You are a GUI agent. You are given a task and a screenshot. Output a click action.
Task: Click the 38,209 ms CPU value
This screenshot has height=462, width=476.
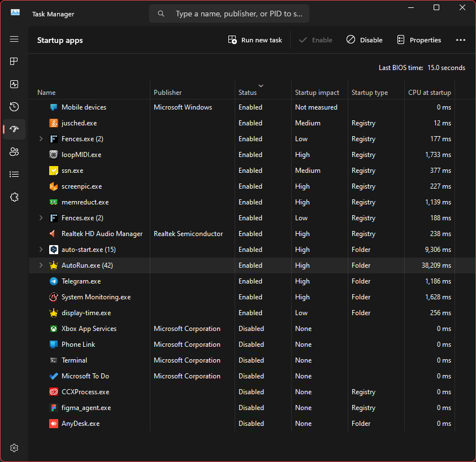(x=436, y=265)
